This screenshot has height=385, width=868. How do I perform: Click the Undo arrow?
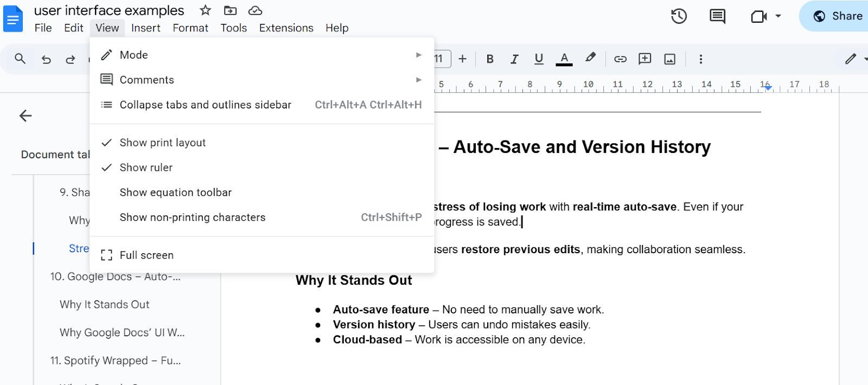[x=46, y=59]
